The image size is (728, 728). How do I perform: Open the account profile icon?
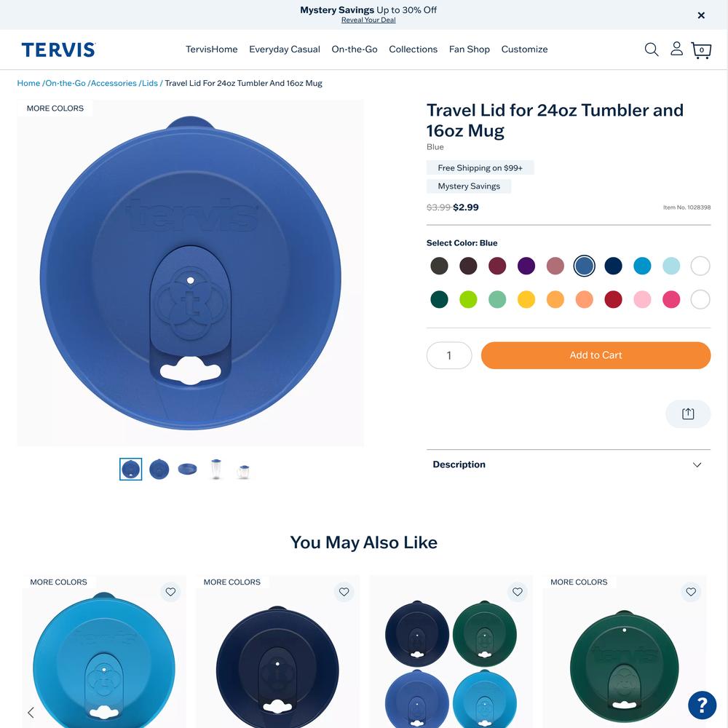[x=676, y=49]
